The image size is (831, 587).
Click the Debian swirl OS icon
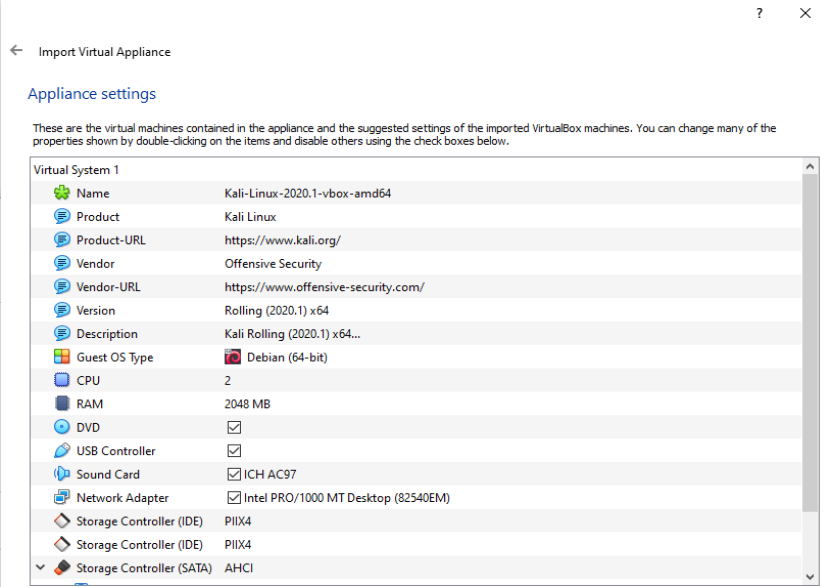(233, 357)
